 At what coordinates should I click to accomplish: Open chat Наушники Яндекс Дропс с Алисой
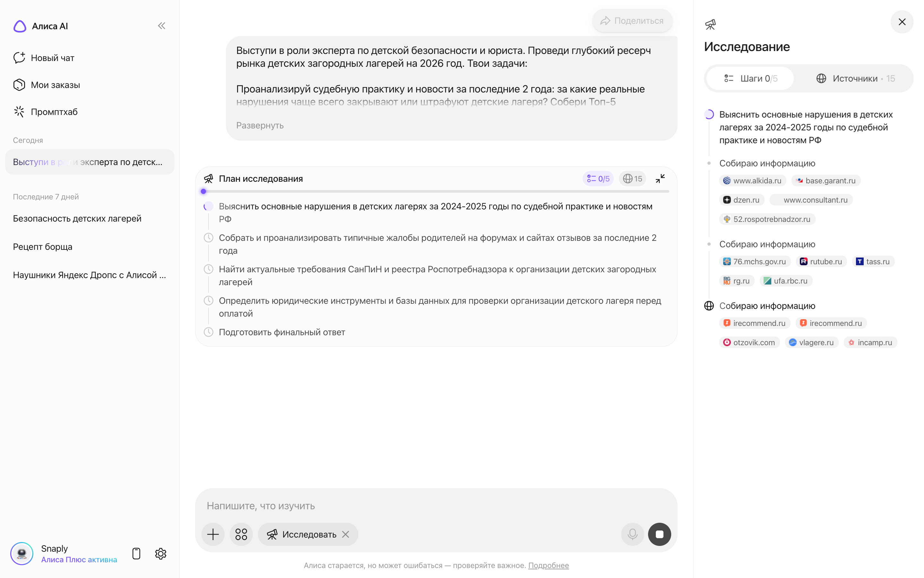coord(89,275)
